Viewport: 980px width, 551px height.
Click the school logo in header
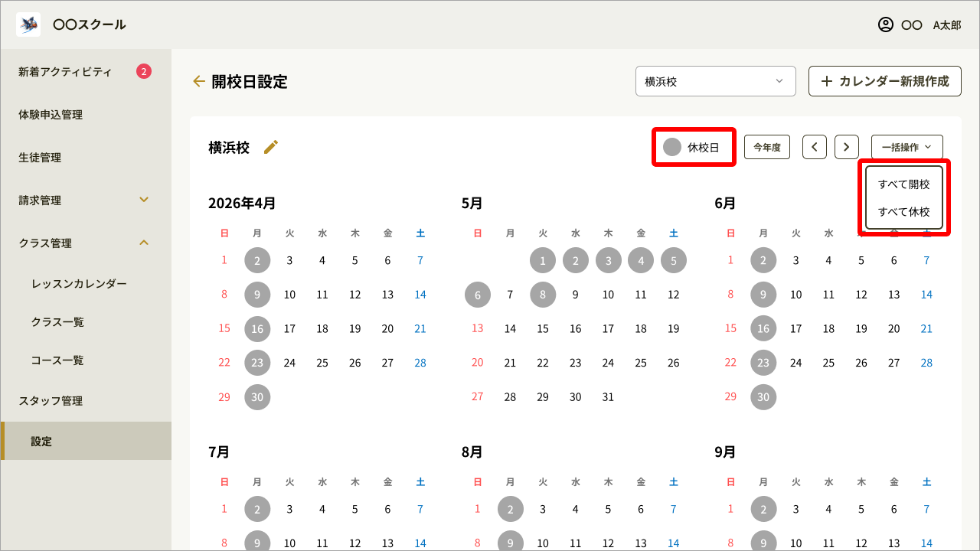tap(28, 24)
